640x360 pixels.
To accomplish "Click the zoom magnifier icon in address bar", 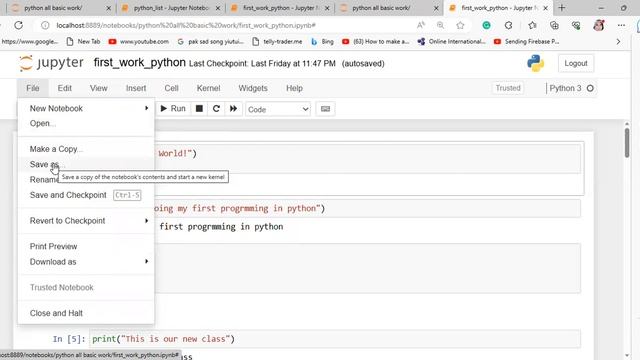I will click(x=440, y=25).
